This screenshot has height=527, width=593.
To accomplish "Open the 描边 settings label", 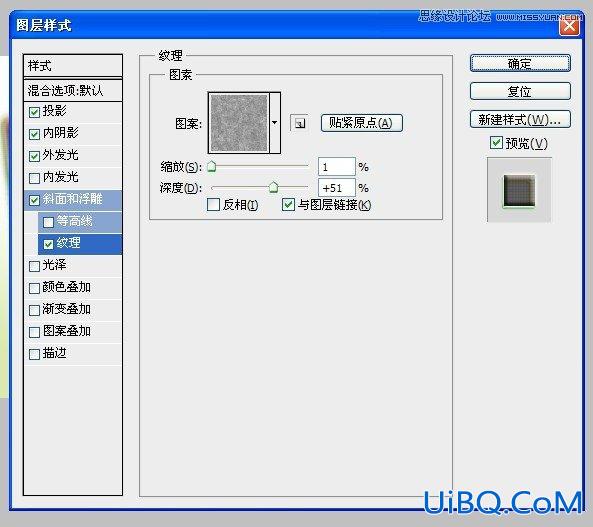I will coord(54,353).
